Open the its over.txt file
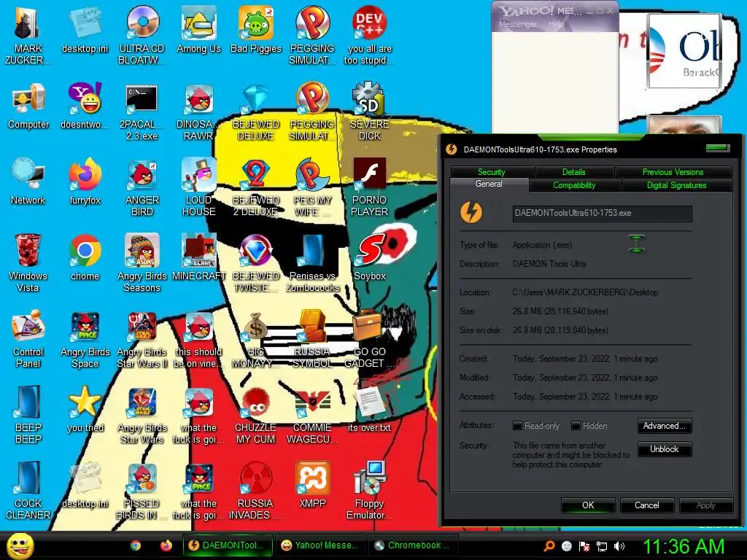Screen dimensions: 747x560 [x=369, y=408]
